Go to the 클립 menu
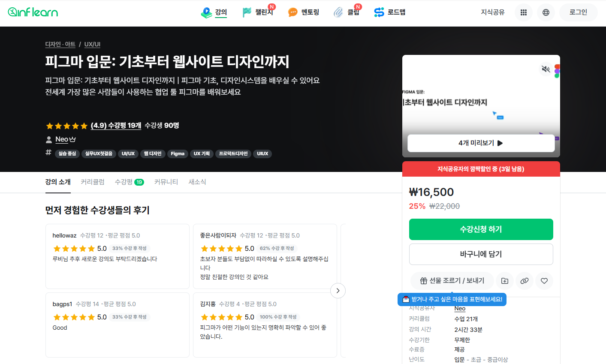 (347, 12)
